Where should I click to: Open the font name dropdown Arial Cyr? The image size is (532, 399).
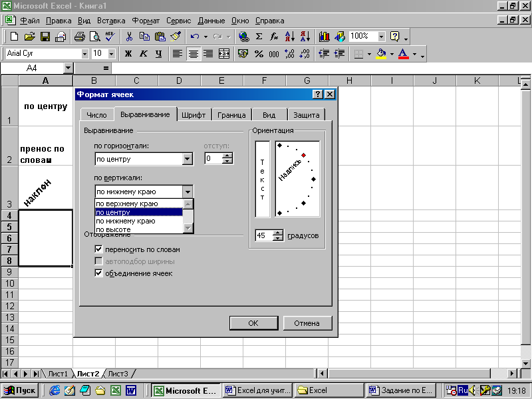(x=84, y=54)
